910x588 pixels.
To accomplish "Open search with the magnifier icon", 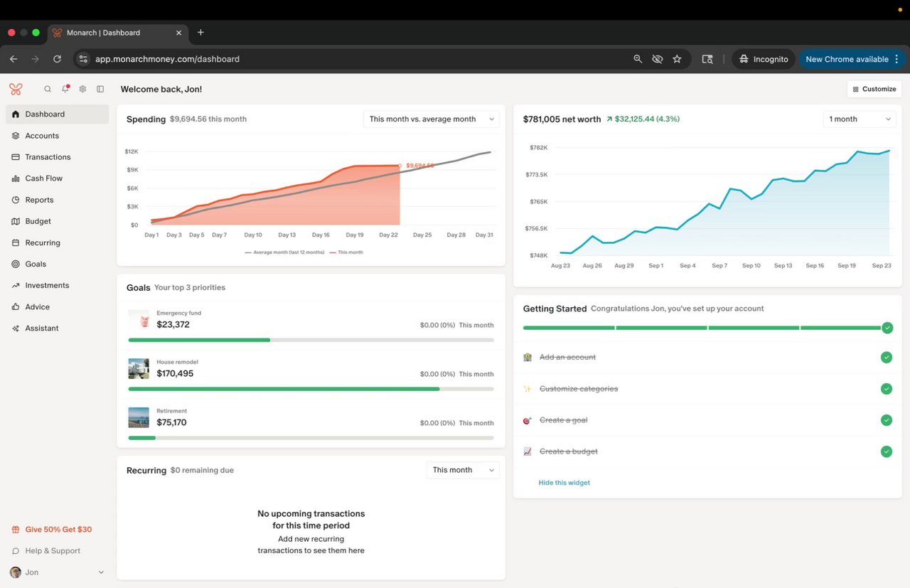I will (x=48, y=89).
